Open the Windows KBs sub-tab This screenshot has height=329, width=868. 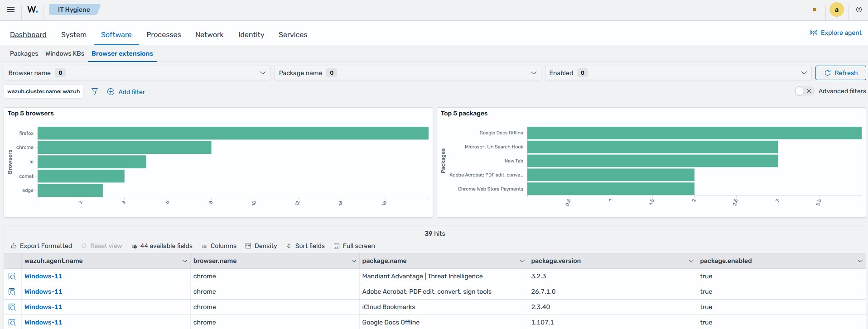click(x=65, y=53)
